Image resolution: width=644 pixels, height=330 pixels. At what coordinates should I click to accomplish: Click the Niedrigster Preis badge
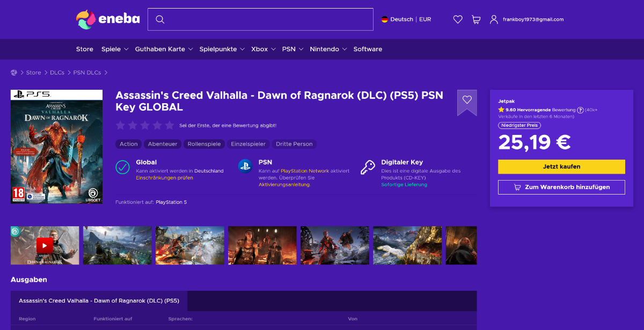tap(519, 125)
